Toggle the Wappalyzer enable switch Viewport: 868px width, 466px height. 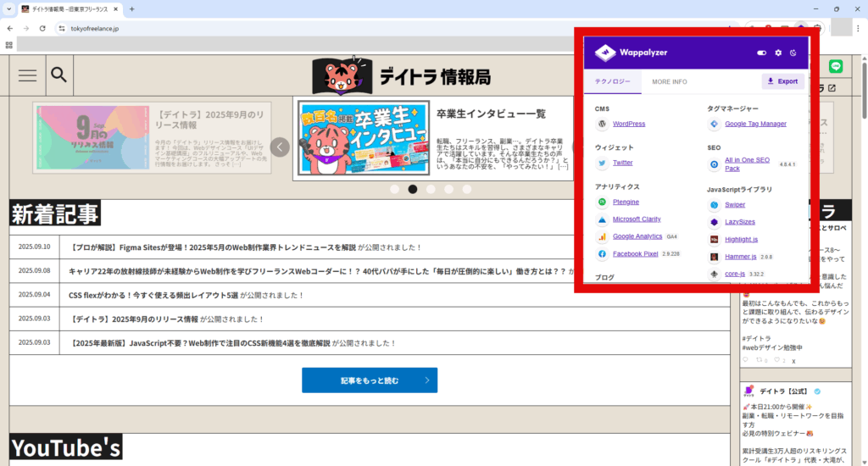point(762,53)
